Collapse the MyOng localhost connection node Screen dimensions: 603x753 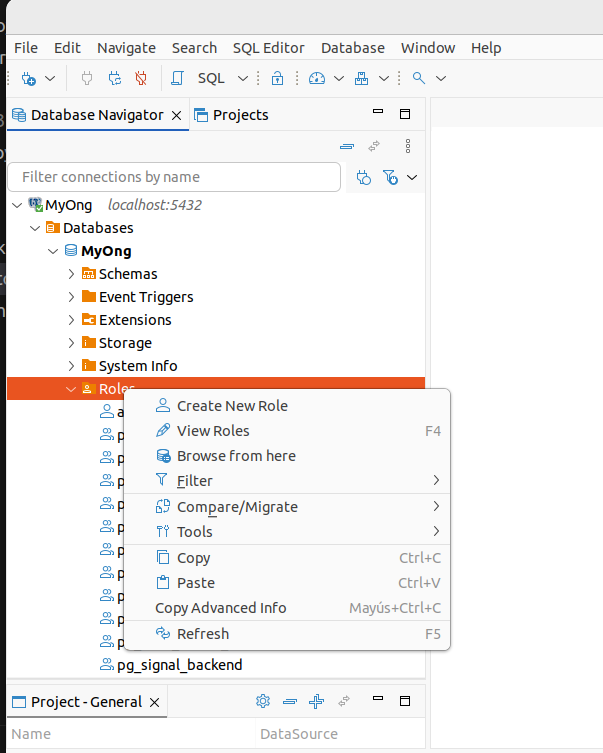tap(17, 205)
